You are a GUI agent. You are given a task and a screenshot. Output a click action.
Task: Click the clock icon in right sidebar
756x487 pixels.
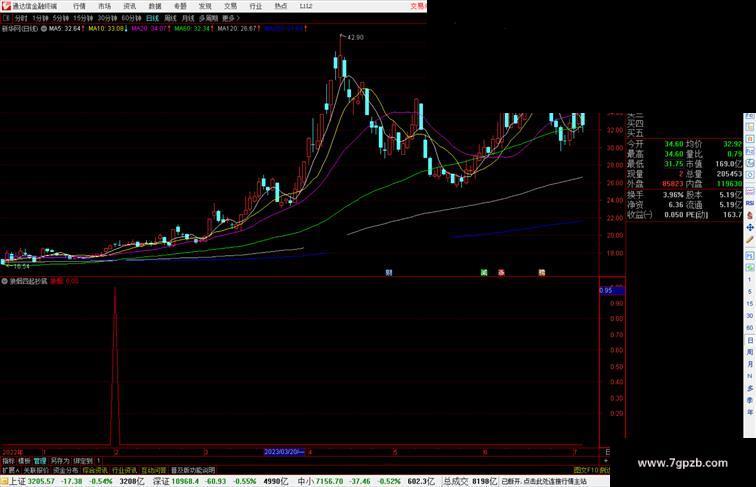[x=750, y=163]
